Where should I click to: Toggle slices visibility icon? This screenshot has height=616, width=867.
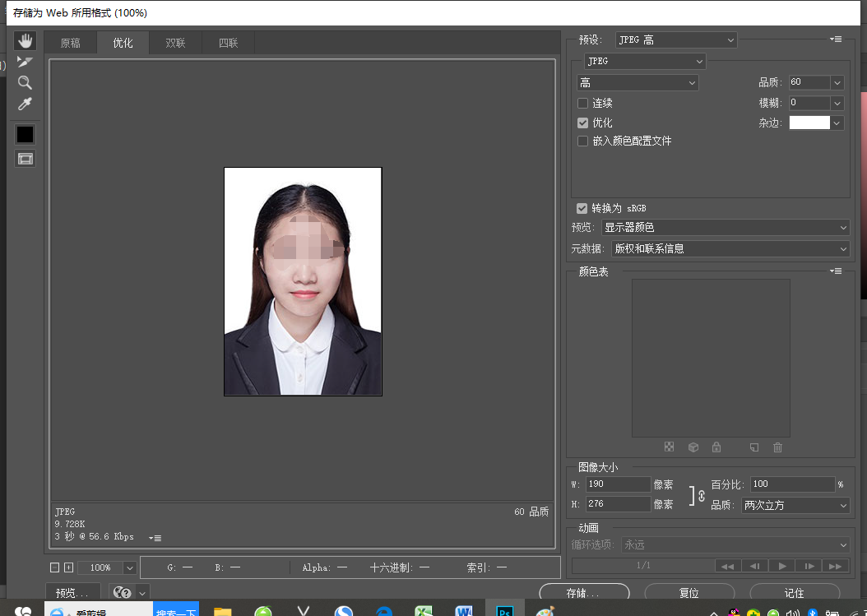25,160
